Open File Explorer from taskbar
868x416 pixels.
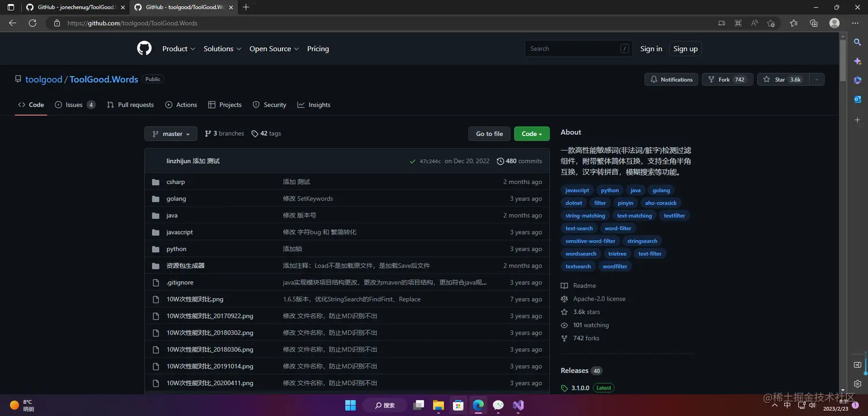pyautogui.click(x=438, y=405)
